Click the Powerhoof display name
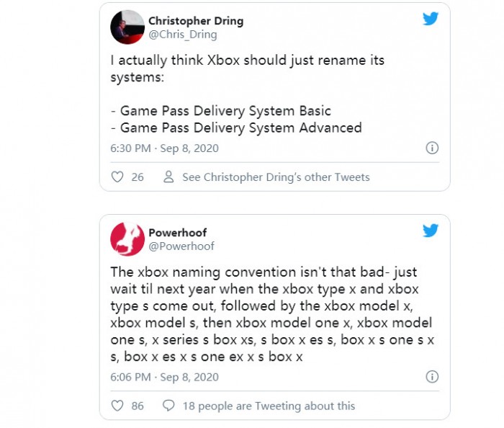 pos(176,232)
